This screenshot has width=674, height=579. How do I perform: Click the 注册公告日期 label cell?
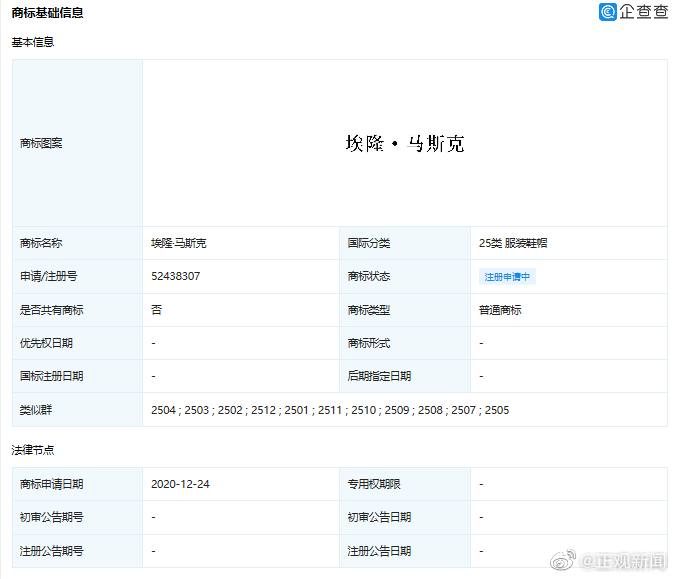[x=405, y=551]
